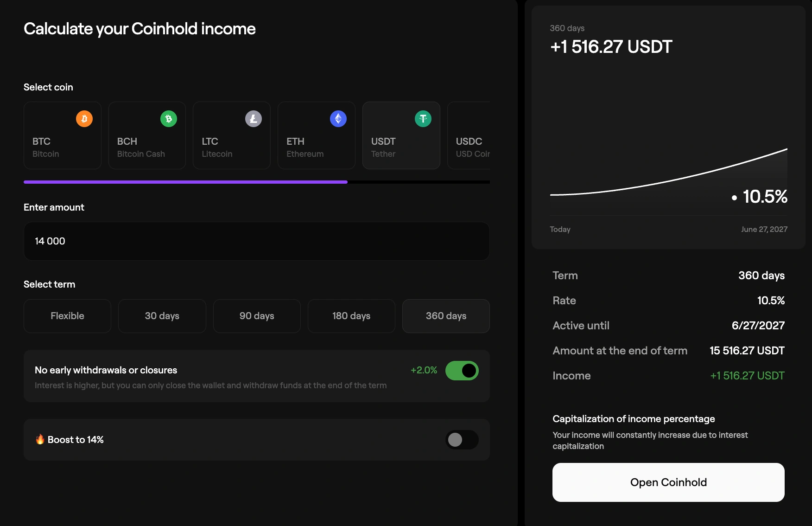The image size is (812, 526).
Task: Select the ETH Ethereum card
Action: [317, 135]
